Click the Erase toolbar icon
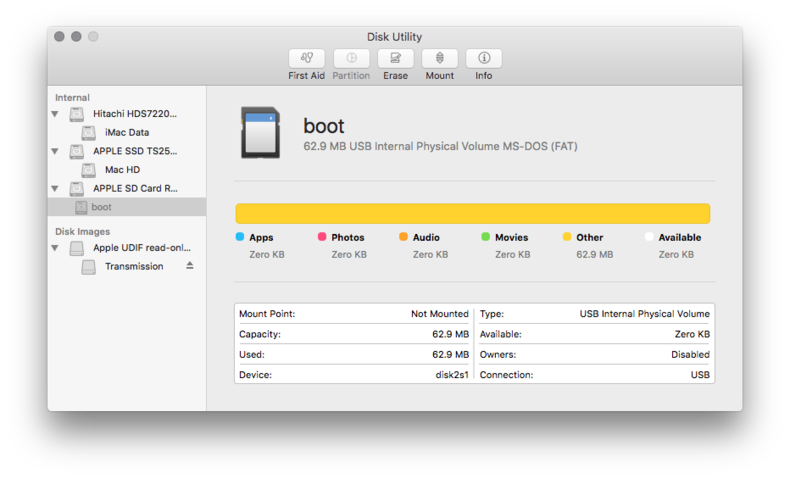The height and width of the screenshot is (479, 790). 395,59
